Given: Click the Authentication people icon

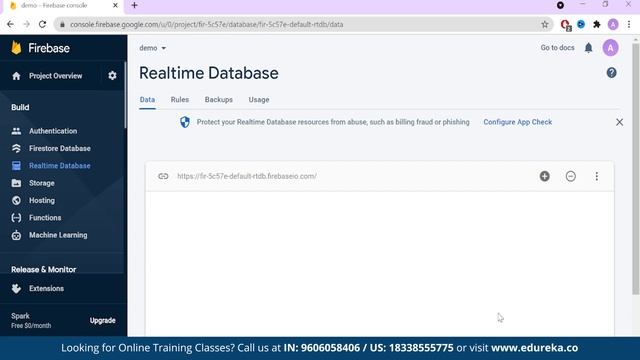Looking at the screenshot, I should 16,131.
